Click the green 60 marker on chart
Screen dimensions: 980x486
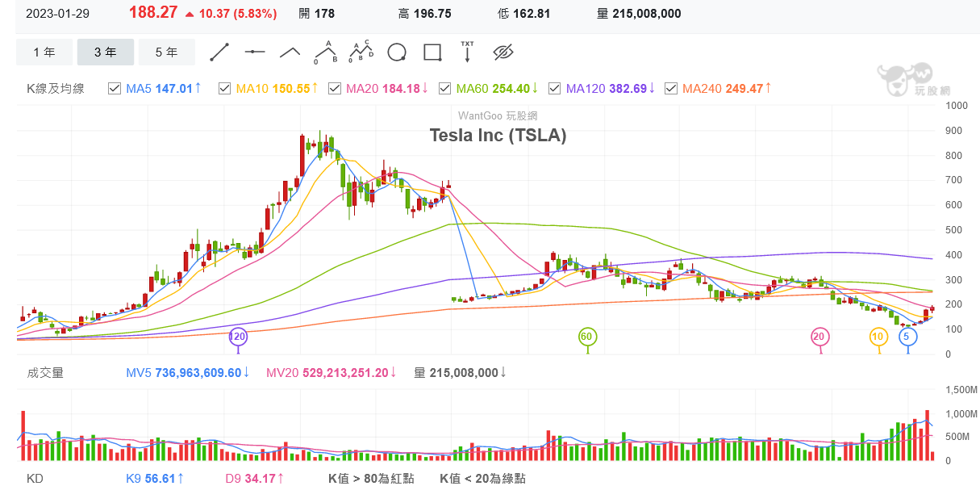(x=587, y=337)
